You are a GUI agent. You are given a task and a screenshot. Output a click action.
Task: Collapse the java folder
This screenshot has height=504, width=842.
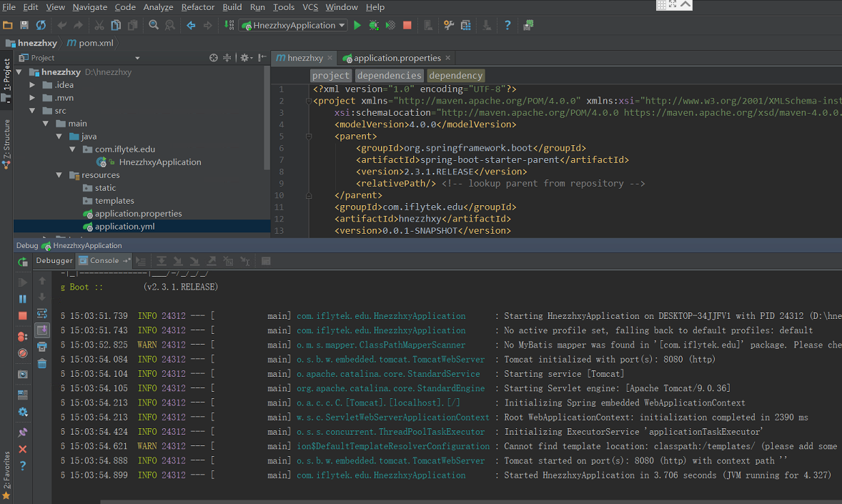59,137
